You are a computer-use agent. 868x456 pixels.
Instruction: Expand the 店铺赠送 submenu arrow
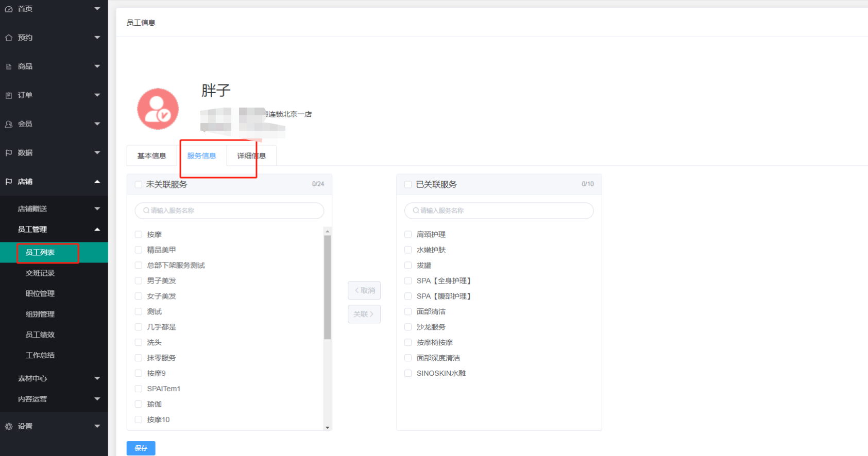(x=97, y=209)
